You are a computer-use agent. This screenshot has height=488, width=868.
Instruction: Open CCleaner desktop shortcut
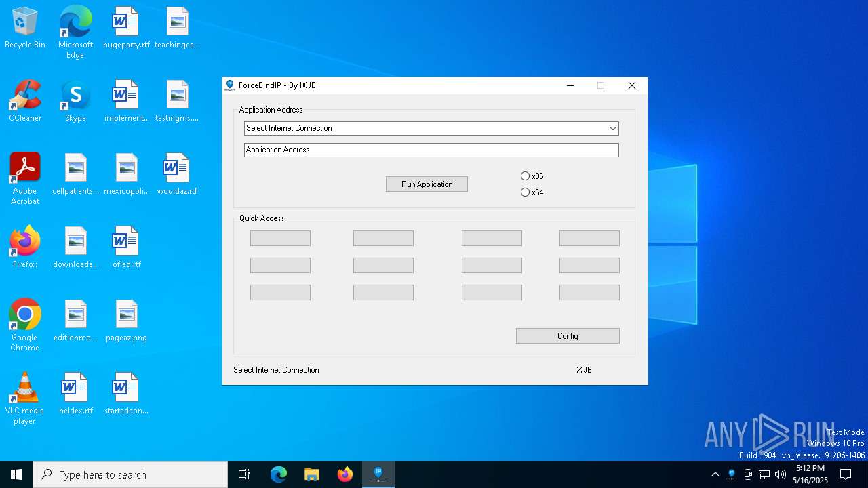coord(25,102)
